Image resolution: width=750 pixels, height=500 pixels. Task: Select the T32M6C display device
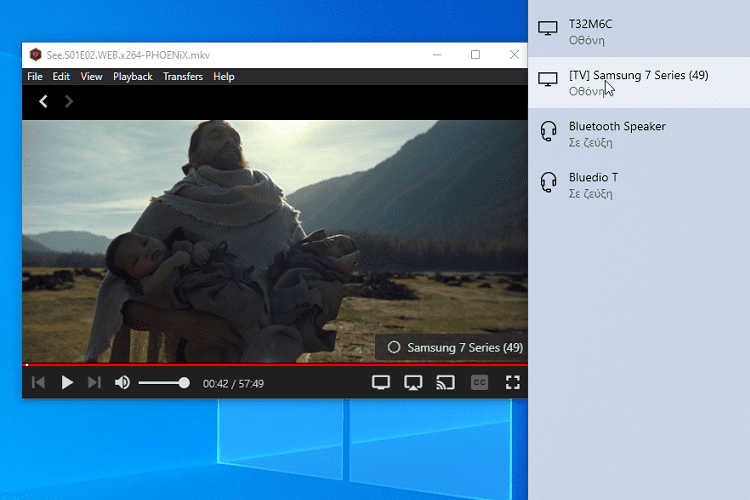(639, 32)
